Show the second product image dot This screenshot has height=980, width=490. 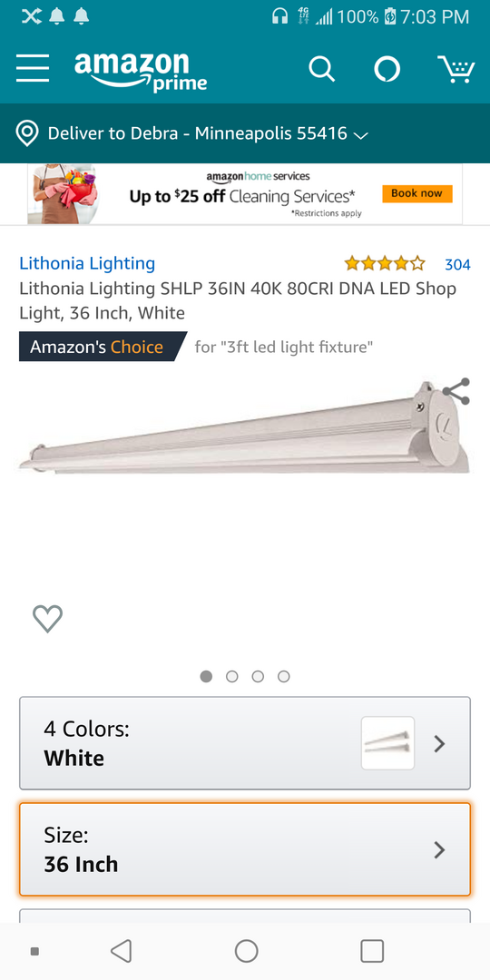(x=232, y=676)
